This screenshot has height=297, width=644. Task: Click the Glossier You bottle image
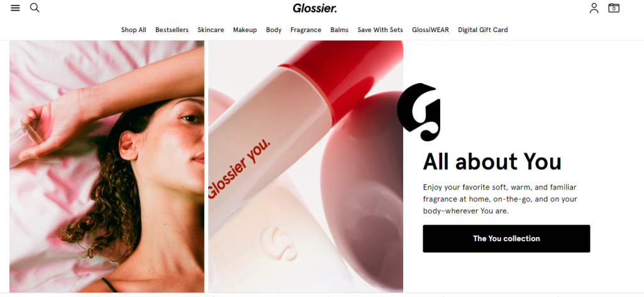(x=306, y=166)
